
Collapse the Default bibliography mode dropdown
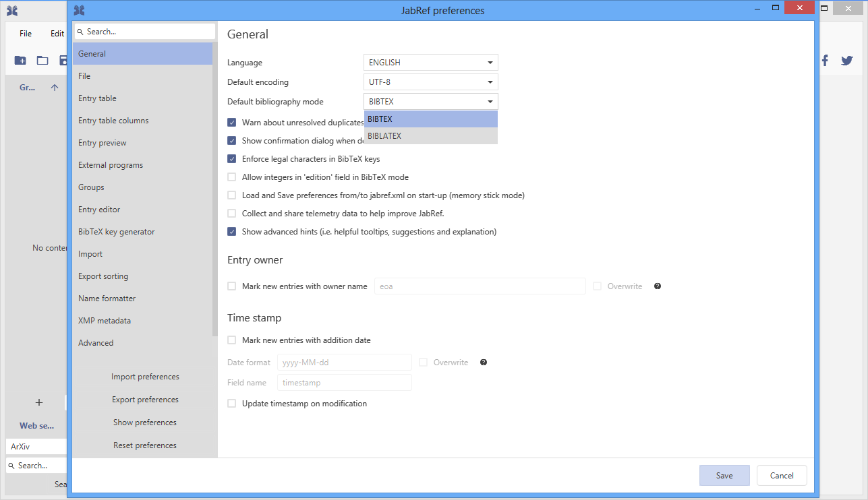(x=431, y=102)
